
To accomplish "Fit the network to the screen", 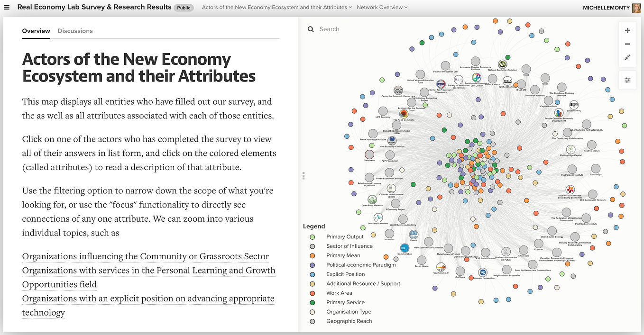I will coord(627,57).
